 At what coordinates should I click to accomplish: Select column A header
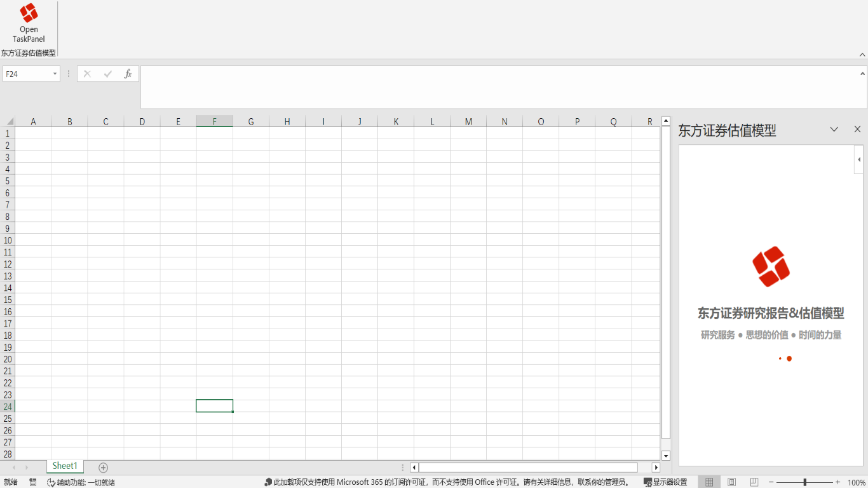pos(33,121)
